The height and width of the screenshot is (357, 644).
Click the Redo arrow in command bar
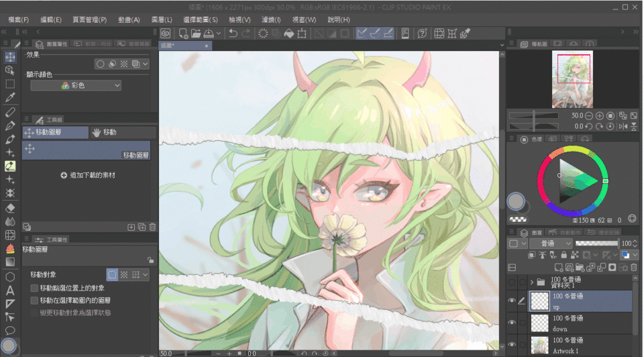point(246,34)
